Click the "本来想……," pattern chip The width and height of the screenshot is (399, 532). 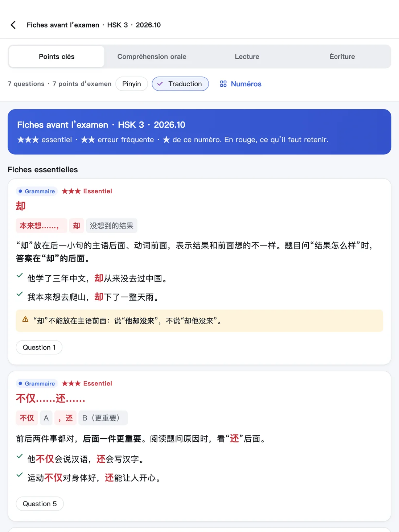coord(41,226)
